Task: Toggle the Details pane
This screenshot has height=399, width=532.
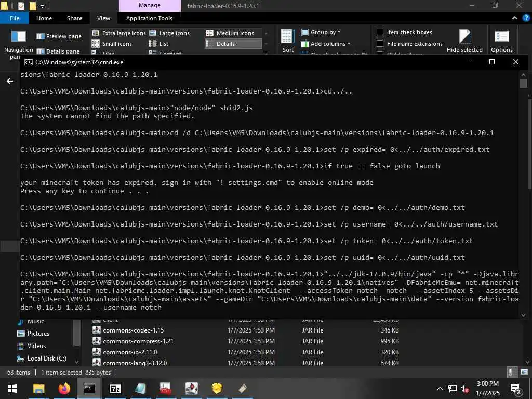Action: pyautogui.click(x=58, y=51)
